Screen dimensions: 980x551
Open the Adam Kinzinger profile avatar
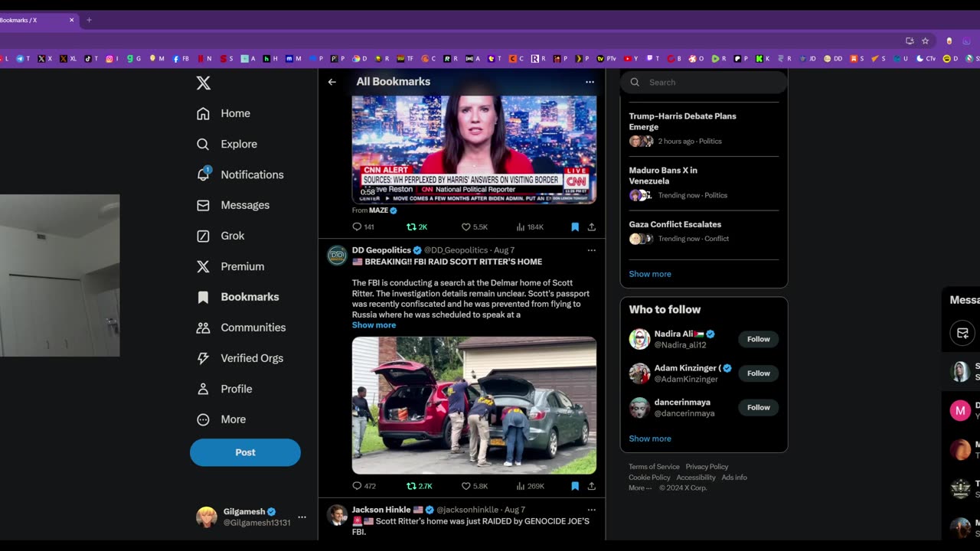coord(639,373)
